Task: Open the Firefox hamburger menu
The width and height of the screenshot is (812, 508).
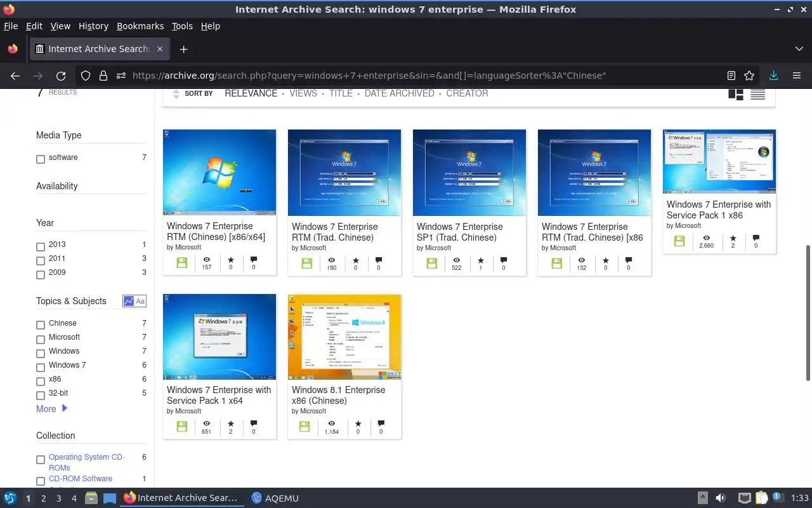Action: (797, 76)
